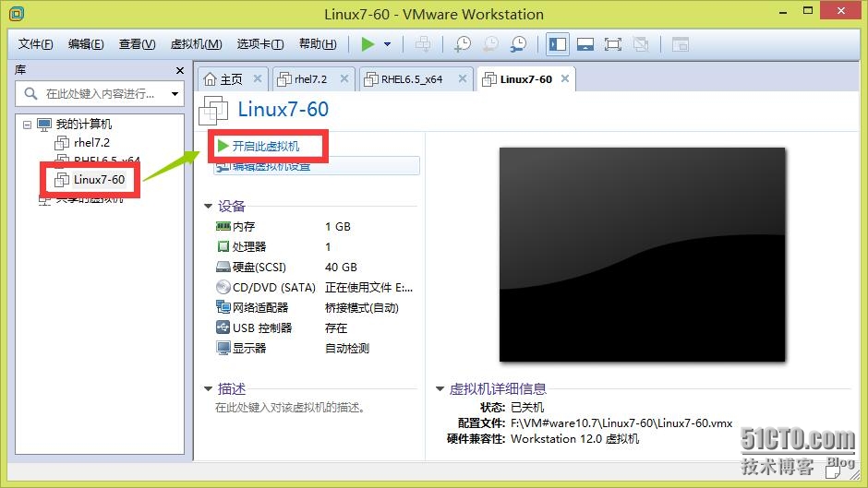
Task: Click the 硬盘(SCSI) hard disk icon
Action: click(223, 267)
